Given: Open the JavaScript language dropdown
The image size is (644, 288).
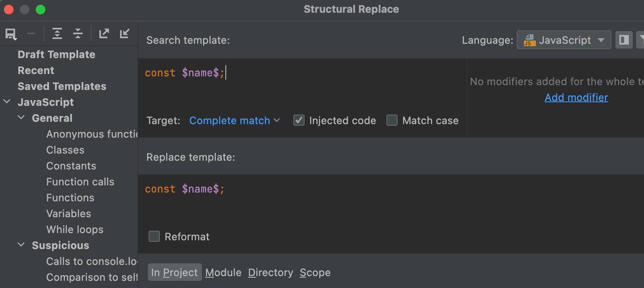Looking at the screenshot, I should tap(564, 40).
